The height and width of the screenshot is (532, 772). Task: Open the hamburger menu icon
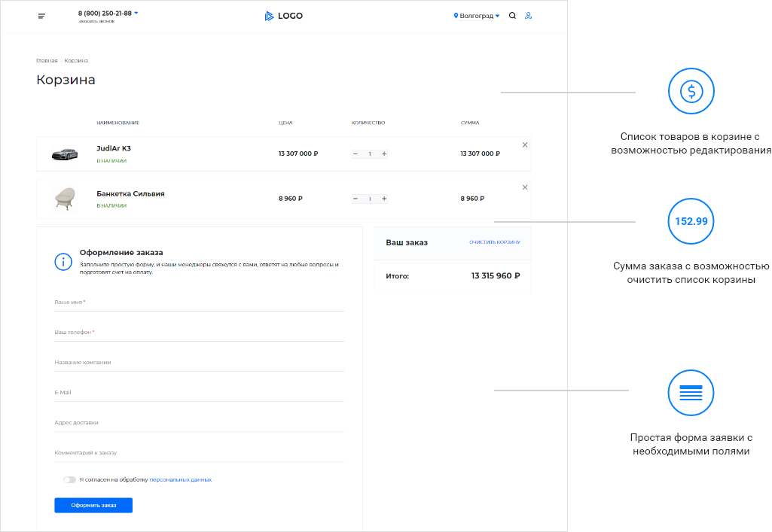(x=41, y=16)
